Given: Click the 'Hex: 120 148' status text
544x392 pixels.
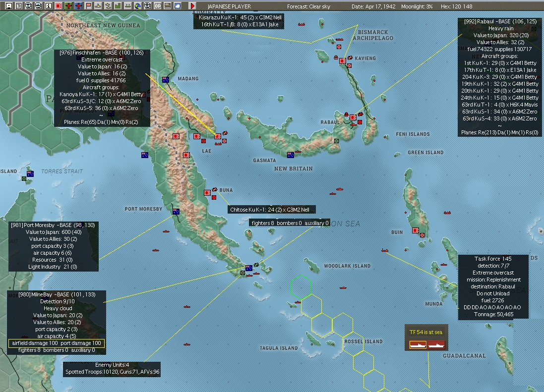Looking at the screenshot, I should [457, 6].
